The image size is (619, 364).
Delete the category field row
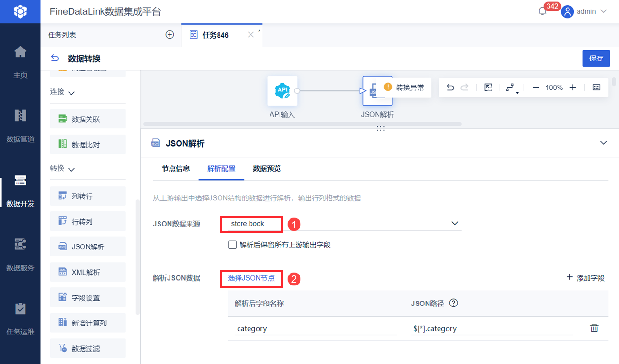594,328
